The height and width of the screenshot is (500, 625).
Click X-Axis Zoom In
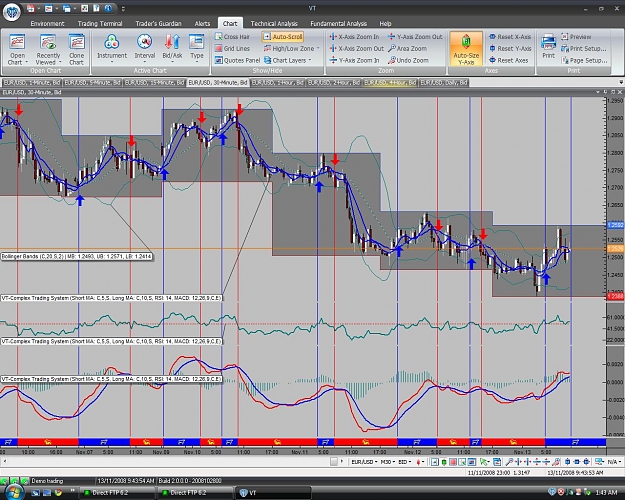pos(354,37)
